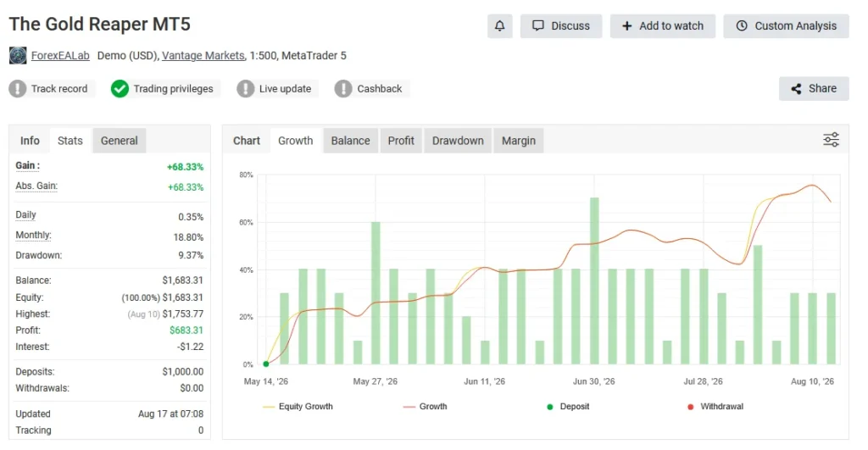Click the Daily label
The image size is (868, 450).
25,214
